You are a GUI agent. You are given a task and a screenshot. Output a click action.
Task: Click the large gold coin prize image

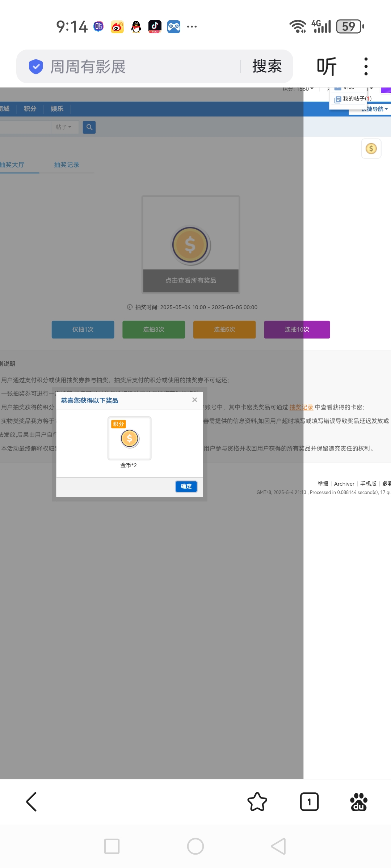point(190,245)
